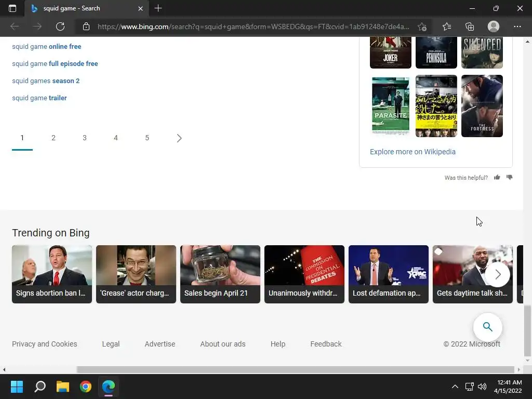Click the floating search magnifier button
Viewport: 532px width, 399px height.
tap(487, 327)
